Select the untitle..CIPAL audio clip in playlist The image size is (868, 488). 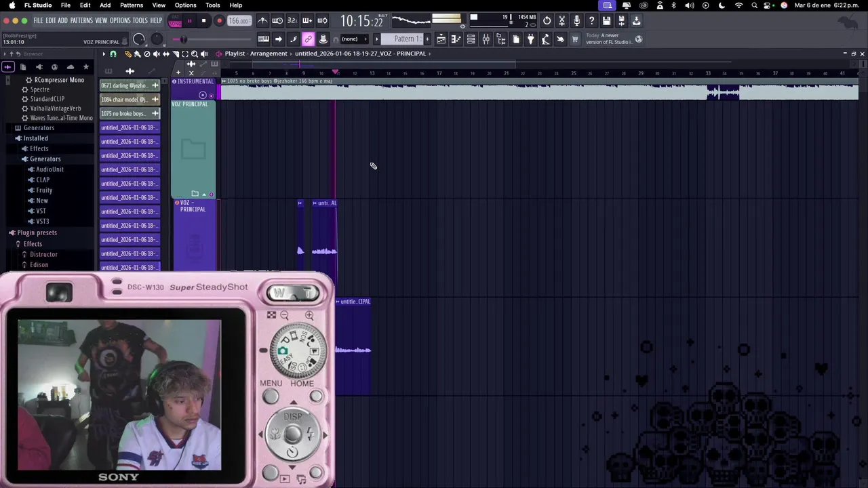click(x=353, y=346)
